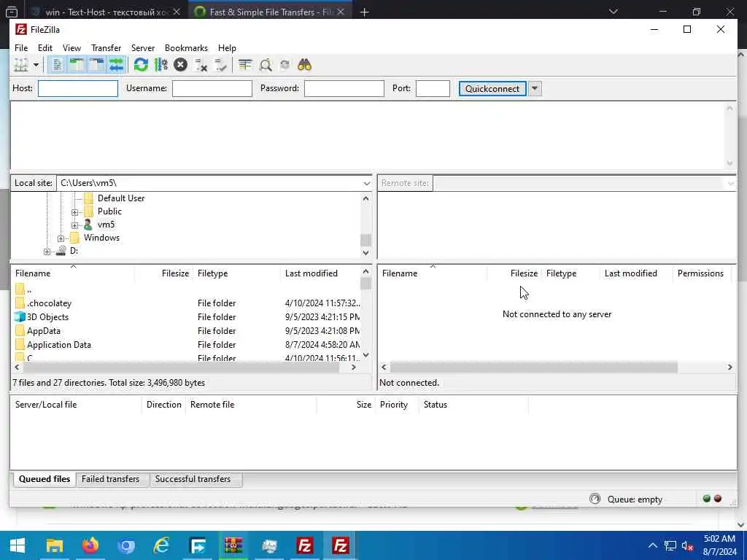Show hidden system tray icons
Screen dimensions: 747x560
point(653,545)
